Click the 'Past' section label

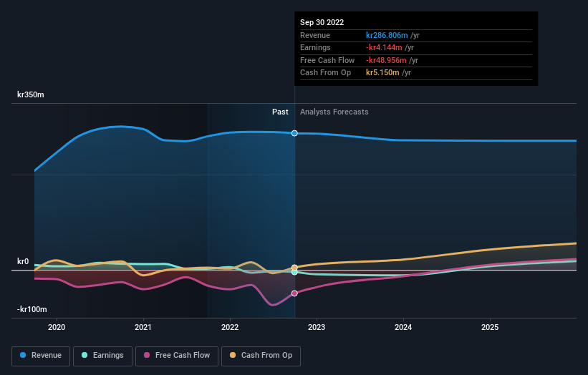[x=280, y=112]
